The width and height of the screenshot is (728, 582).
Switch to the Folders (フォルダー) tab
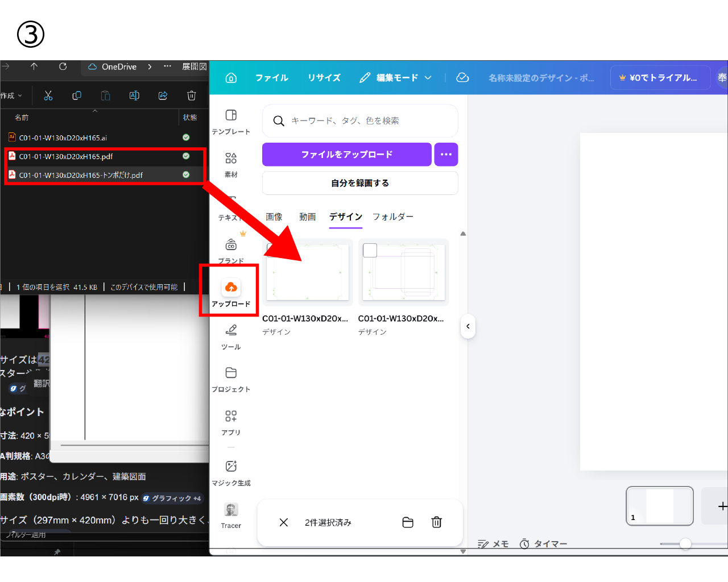pyautogui.click(x=392, y=217)
